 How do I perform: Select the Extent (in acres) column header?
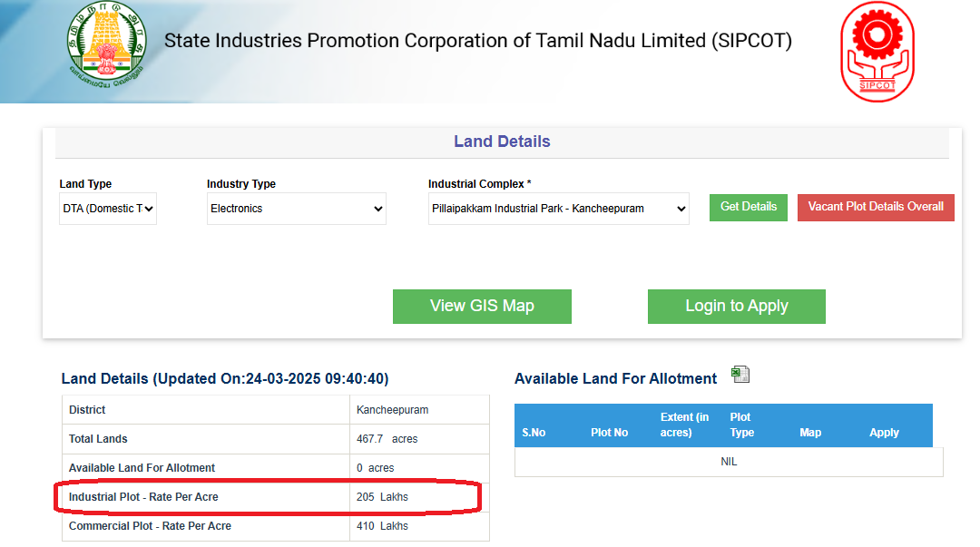click(x=684, y=425)
